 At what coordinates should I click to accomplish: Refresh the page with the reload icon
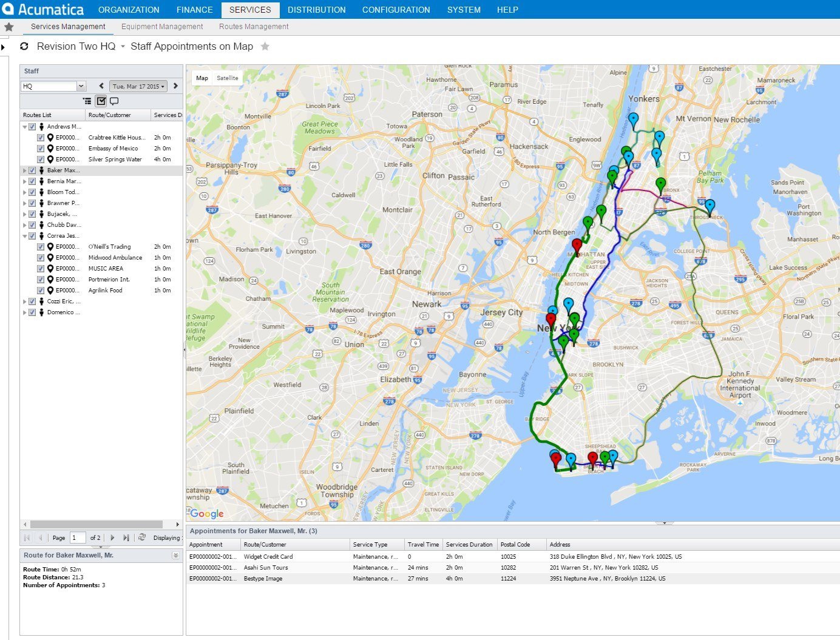(x=24, y=46)
